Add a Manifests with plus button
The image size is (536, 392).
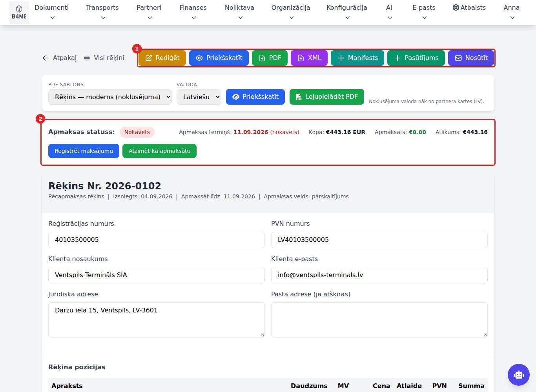[x=357, y=58]
